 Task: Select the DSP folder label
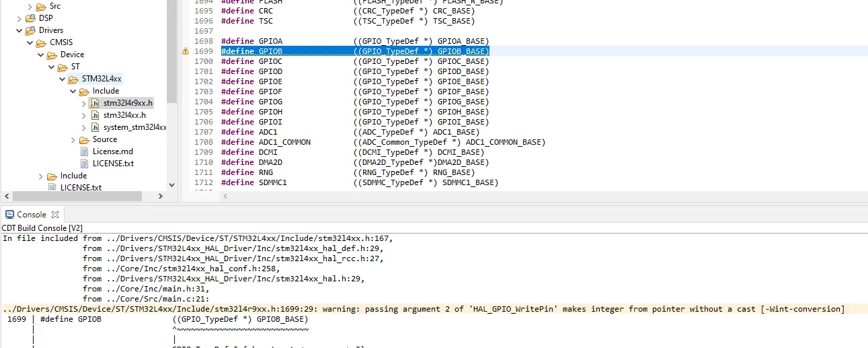(x=46, y=18)
